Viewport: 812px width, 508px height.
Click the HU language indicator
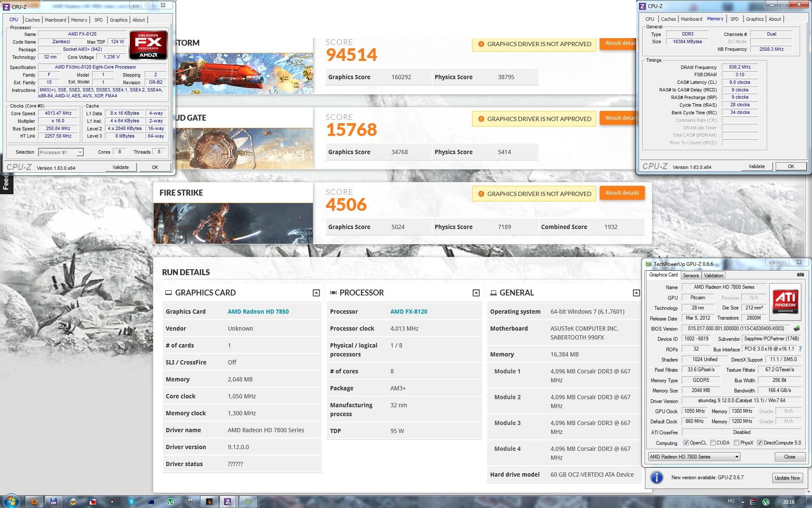click(731, 501)
